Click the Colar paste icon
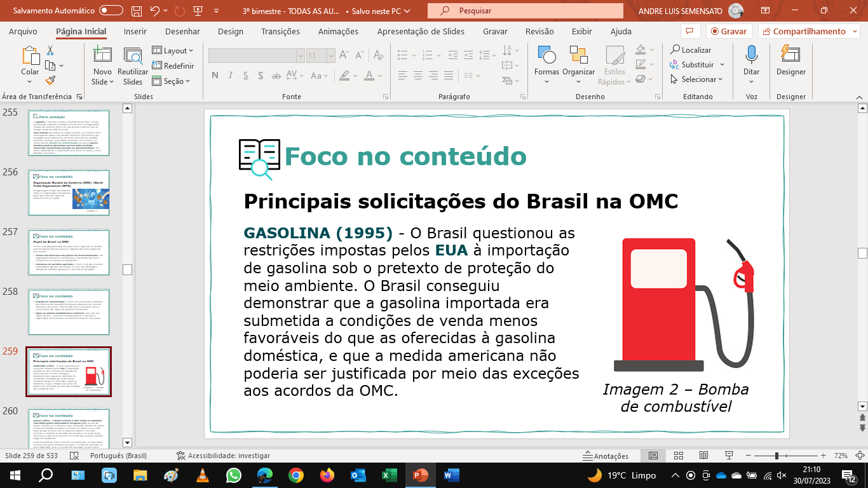868x488 pixels. pyautogui.click(x=30, y=56)
